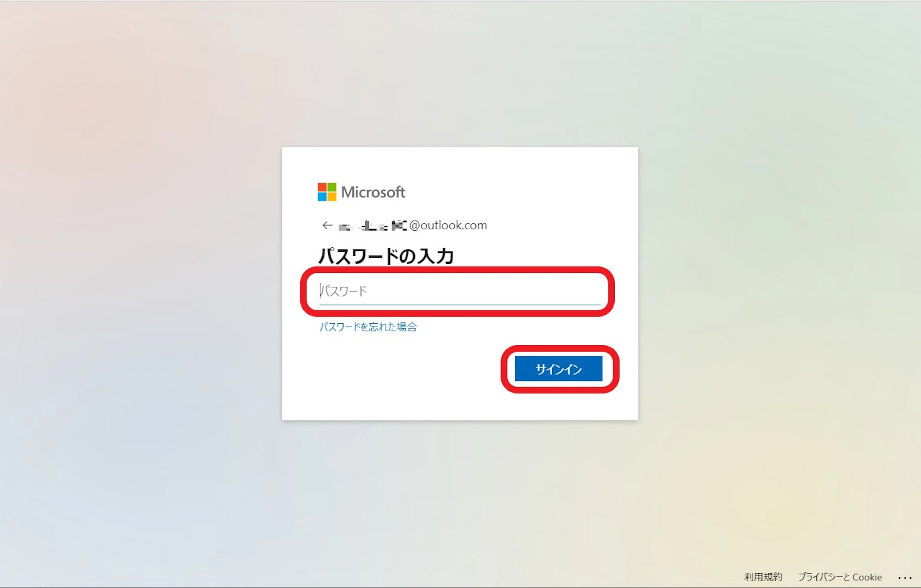Click the yellow square of Microsoft logo
The width and height of the screenshot is (921, 588).
click(x=332, y=197)
